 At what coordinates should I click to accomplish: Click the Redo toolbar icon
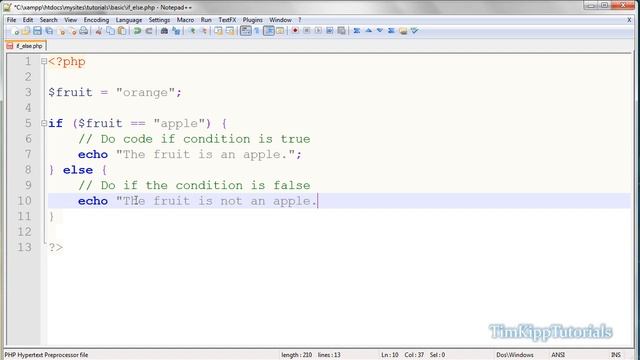click(x=149, y=31)
